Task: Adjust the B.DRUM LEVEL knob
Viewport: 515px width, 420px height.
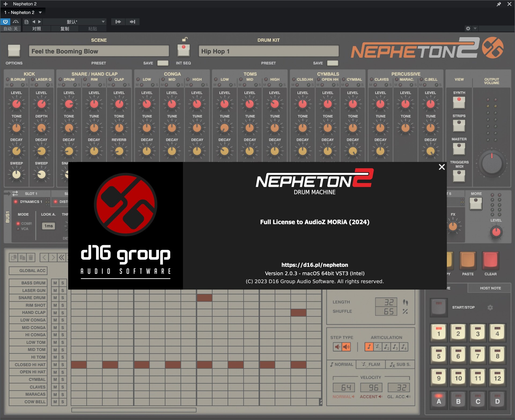Action: 16,104
